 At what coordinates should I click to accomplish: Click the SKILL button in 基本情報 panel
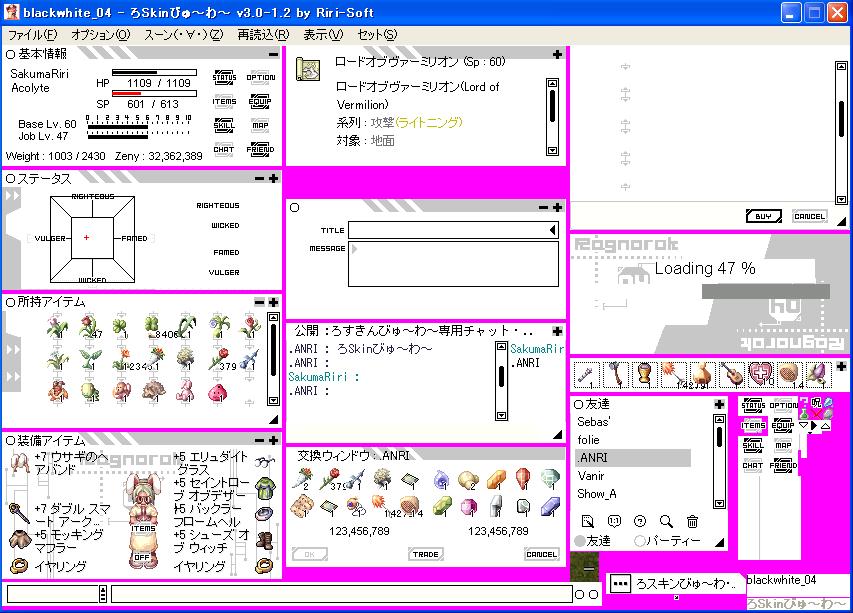(224, 125)
